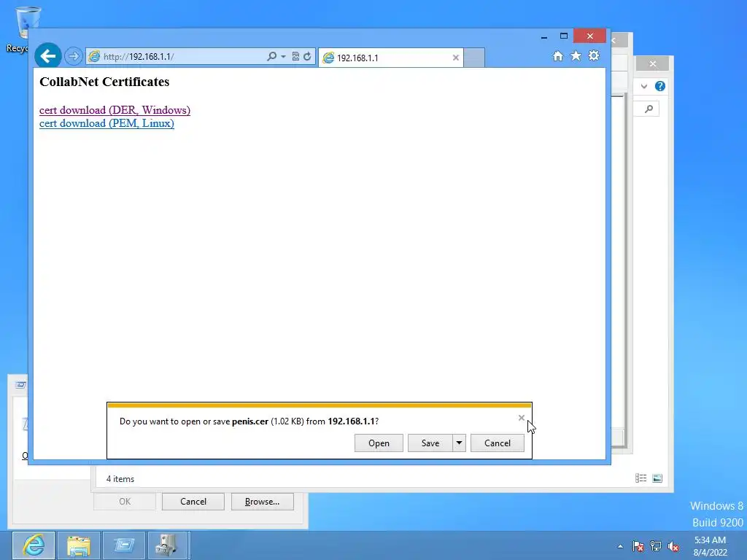This screenshot has width=747, height=560.
Task: Open the Run dialog taskbar item
Action: tap(124, 545)
